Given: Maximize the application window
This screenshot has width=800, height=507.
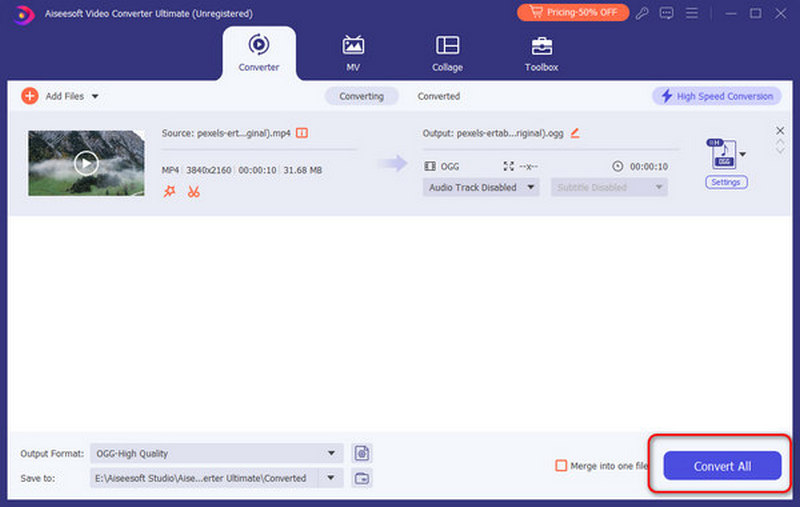Looking at the screenshot, I should (x=756, y=13).
